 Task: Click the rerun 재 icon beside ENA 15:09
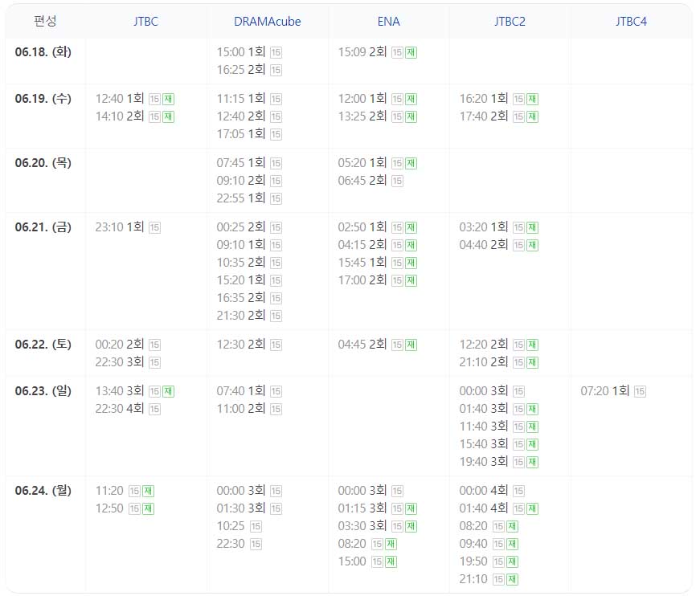click(411, 52)
